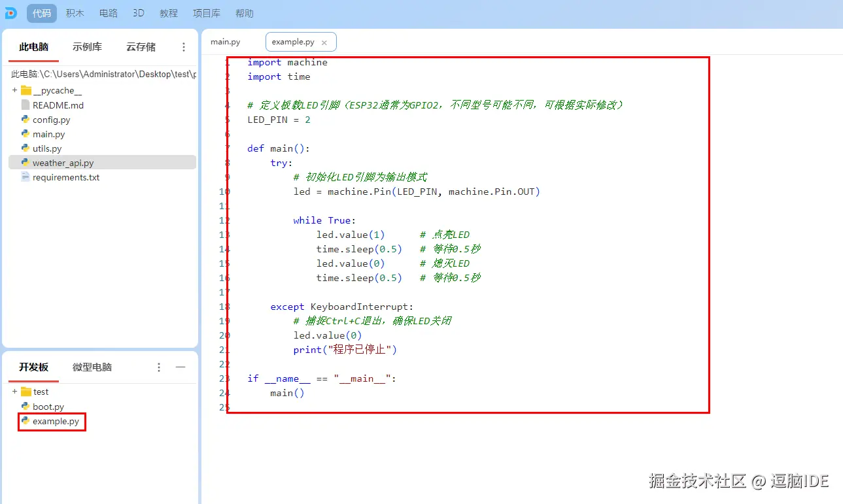Click the requirements.txt document icon
The height and width of the screenshot is (504, 843).
point(26,177)
